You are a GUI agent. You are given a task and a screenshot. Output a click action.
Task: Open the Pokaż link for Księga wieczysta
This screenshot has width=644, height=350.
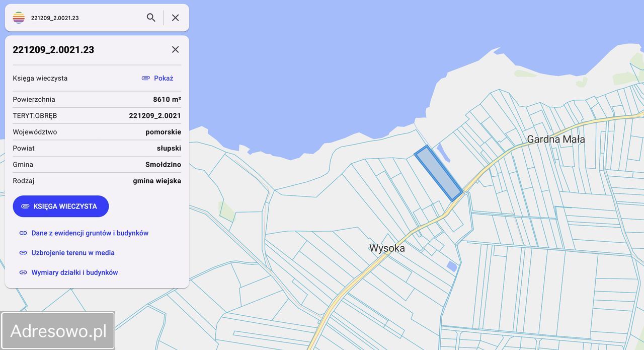coord(164,78)
